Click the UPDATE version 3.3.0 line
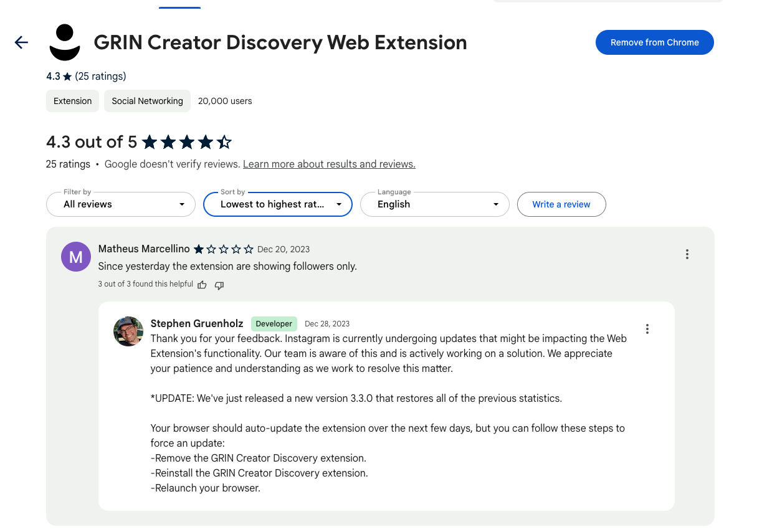767x532 pixels. click(x=356, y=398)
